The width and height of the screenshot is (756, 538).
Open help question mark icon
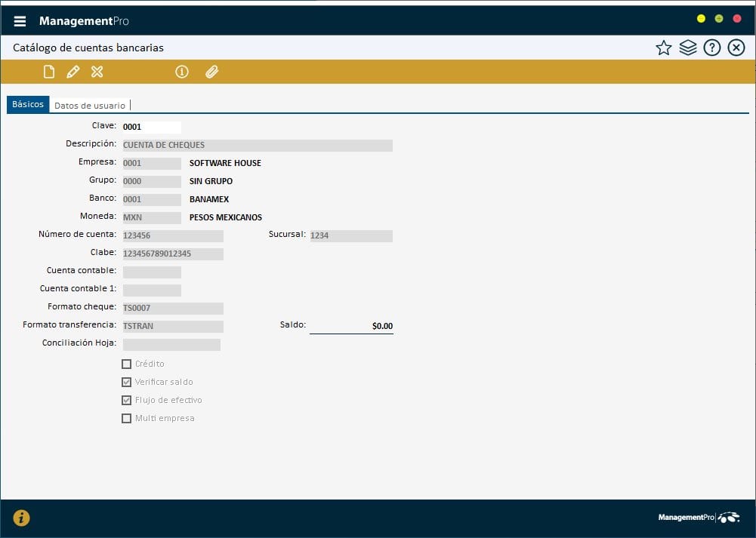[x=711, y=48]
